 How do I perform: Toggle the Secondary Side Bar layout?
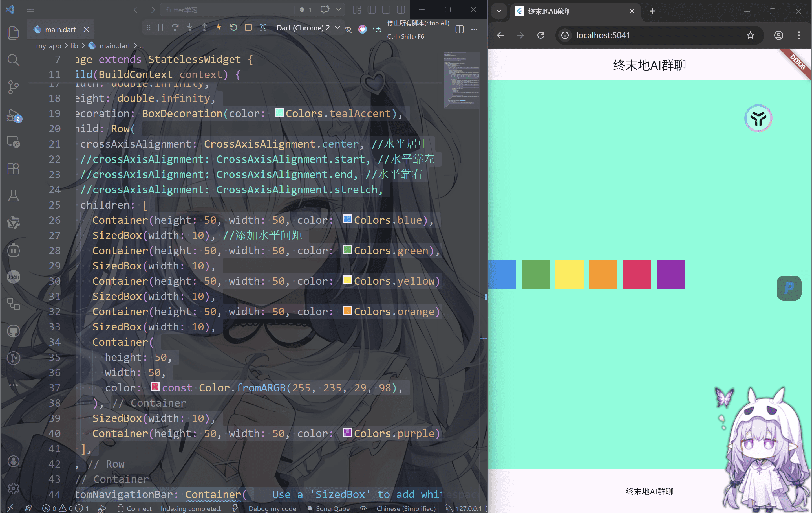(401, 10)
